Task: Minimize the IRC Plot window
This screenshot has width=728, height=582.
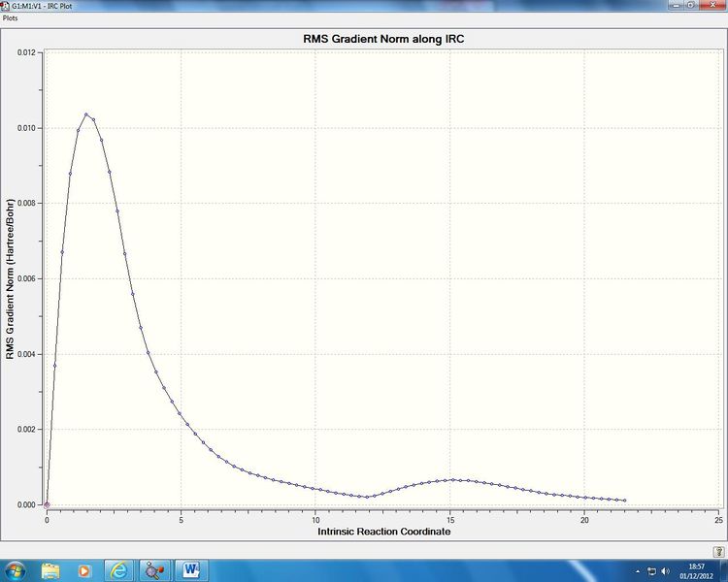Action: [677, 5]
